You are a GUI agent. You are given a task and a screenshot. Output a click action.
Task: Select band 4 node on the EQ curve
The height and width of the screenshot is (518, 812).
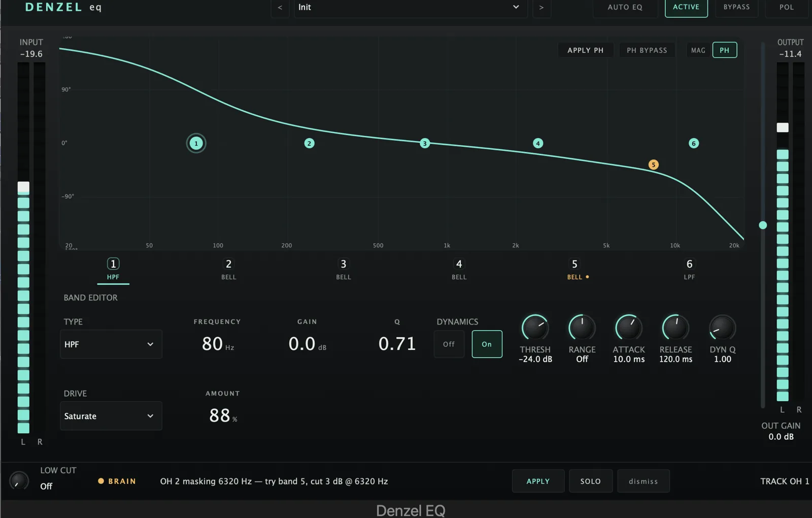pyautogui.click(x=538, y=143)
